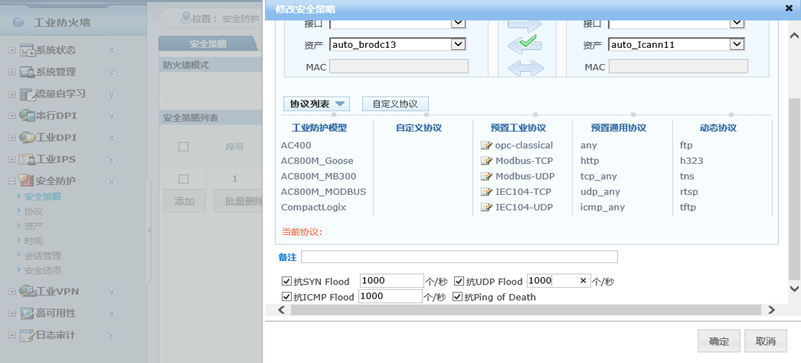Confirm changes with the 确定 button
Viewport: 801px width, 363px height.
[718, 341]
